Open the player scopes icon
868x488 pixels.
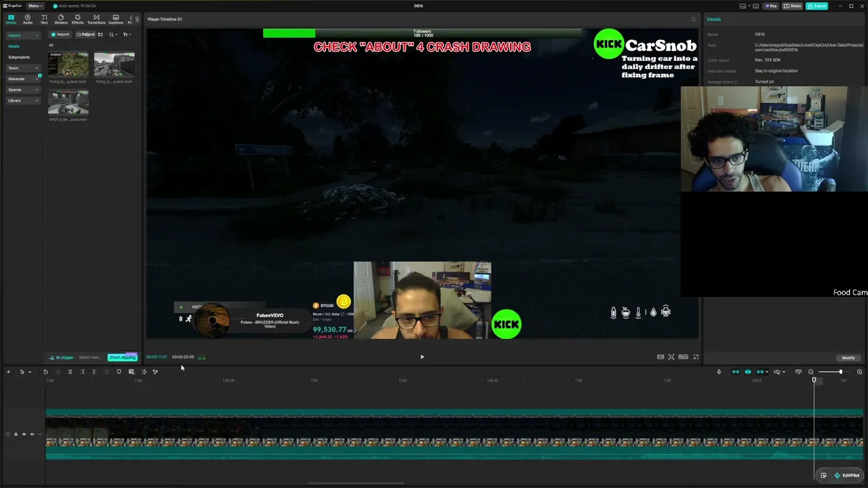pyautogui.click(x=660, y=357)
